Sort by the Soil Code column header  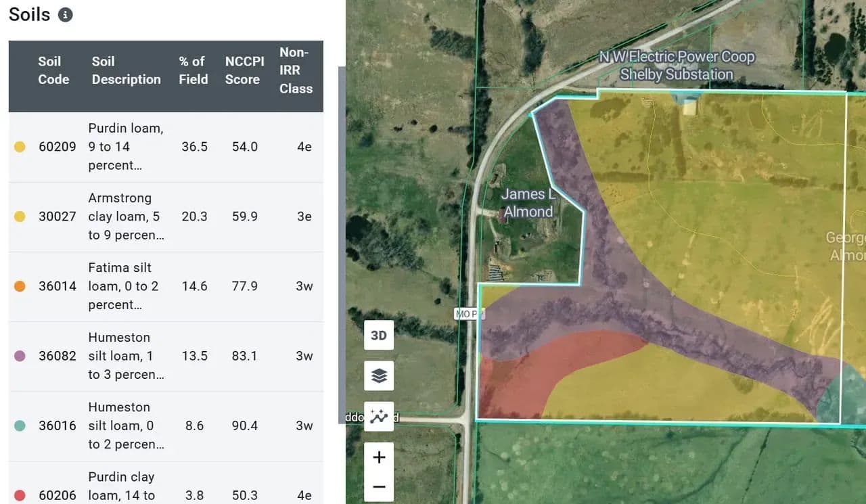[53, 70]
